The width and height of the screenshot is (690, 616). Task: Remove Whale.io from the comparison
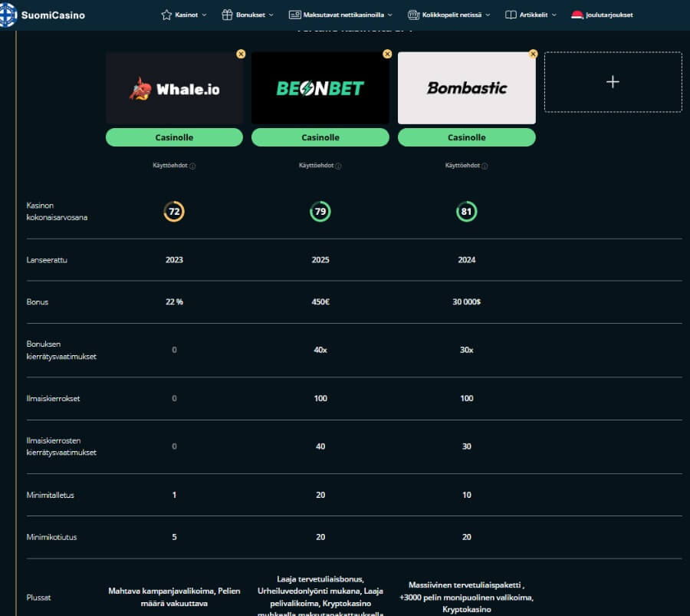tap(241, 54)
